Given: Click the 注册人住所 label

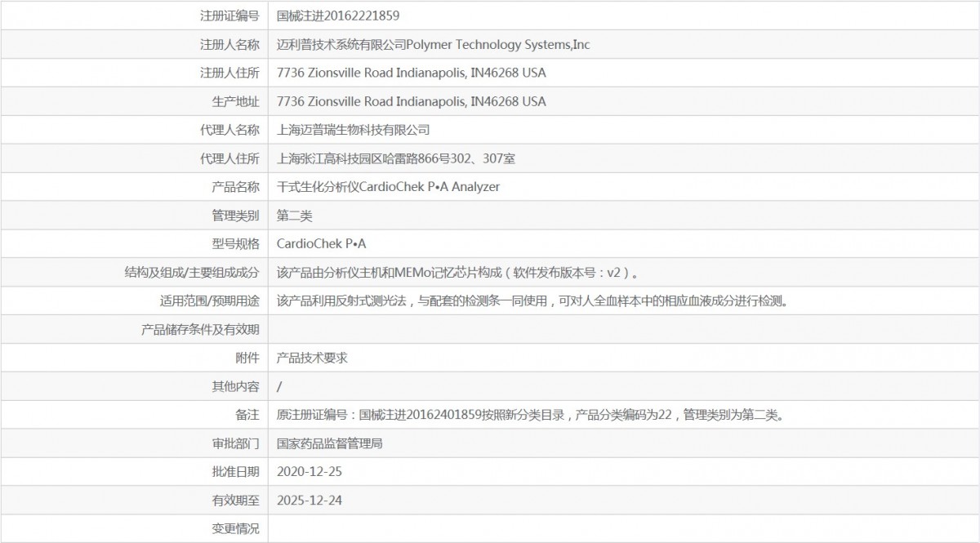Looking at the screenshot, I should coord(229,73).
